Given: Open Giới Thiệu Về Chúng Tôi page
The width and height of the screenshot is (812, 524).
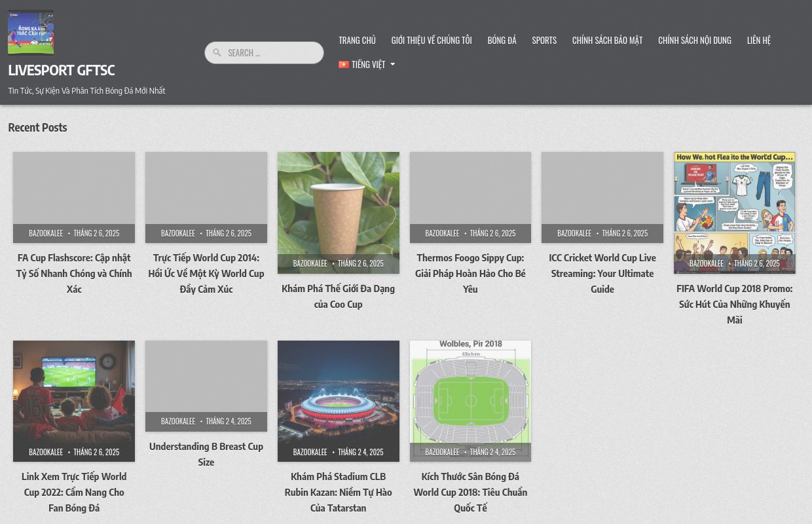Looking at the screenshot, I should 432,40.
